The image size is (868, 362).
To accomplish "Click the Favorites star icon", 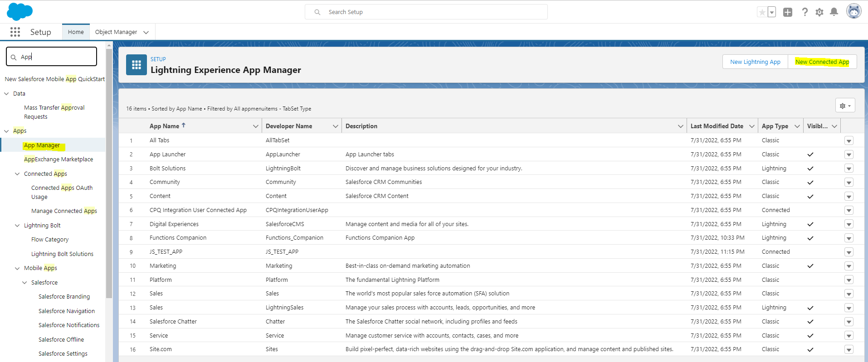I will point(762,12).
